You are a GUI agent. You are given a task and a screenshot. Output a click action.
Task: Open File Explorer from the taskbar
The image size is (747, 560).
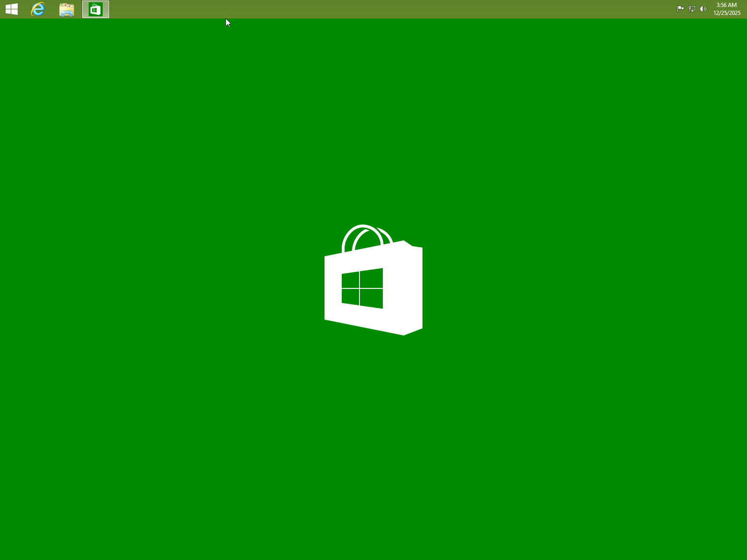coord(66,9)
